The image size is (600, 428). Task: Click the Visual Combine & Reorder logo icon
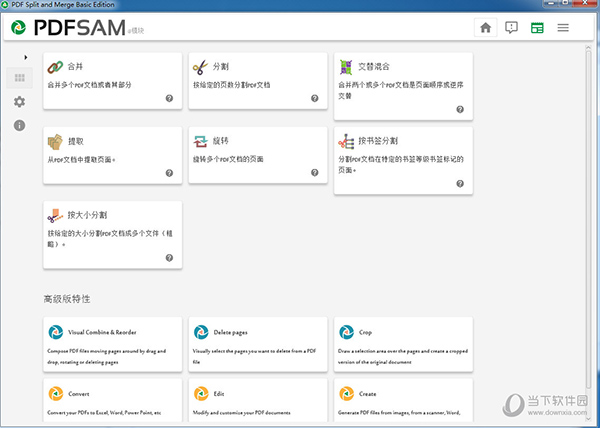55,332
